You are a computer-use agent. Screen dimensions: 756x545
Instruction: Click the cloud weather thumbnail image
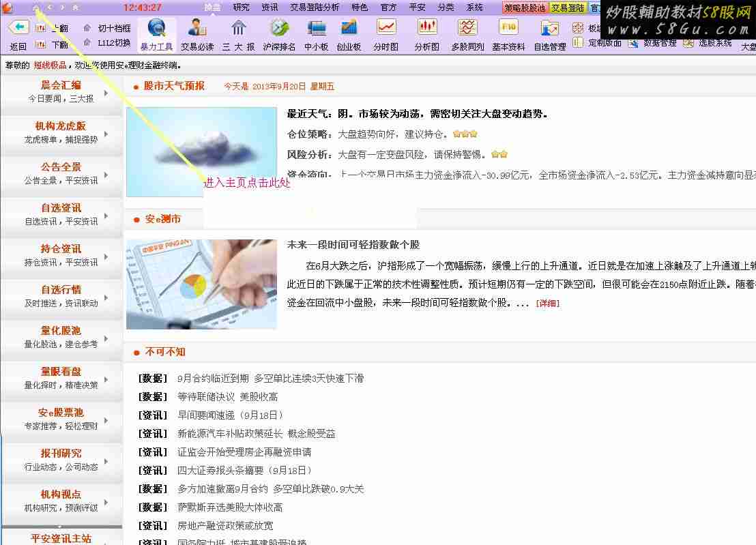point(201,152)
